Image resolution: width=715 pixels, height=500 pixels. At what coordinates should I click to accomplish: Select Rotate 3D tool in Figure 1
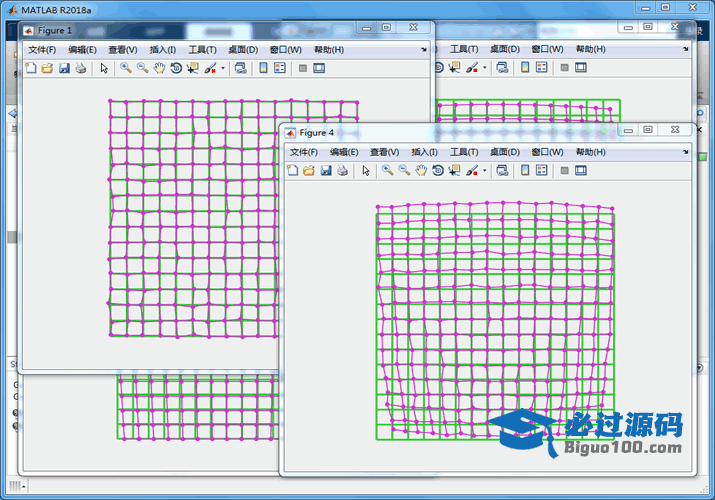[176, 68]
